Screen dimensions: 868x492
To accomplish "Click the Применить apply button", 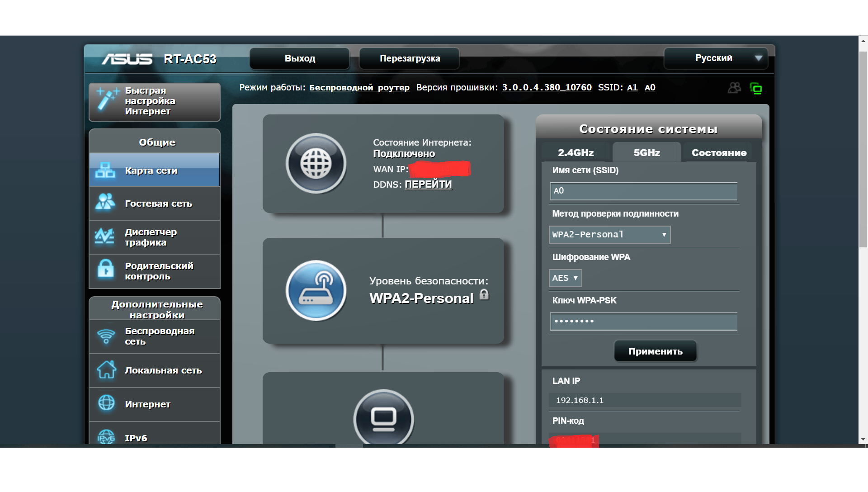I will [655, 351].
